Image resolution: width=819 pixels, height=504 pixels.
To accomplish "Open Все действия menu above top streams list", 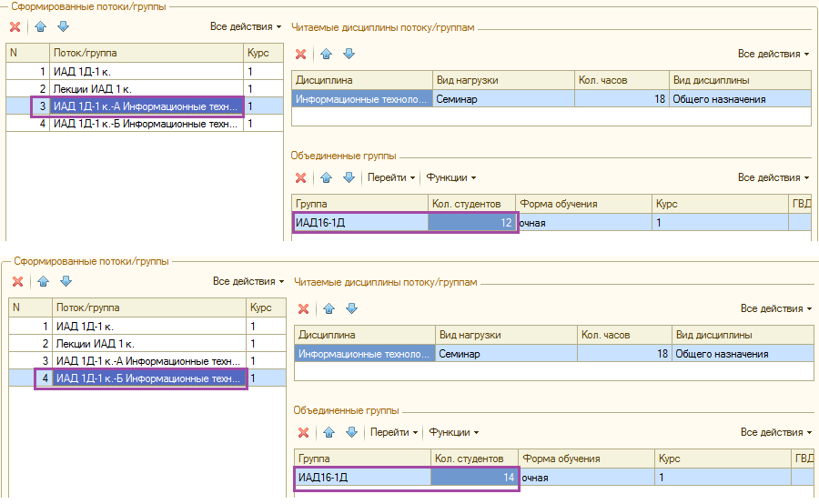I will click(x=246, y=26).
